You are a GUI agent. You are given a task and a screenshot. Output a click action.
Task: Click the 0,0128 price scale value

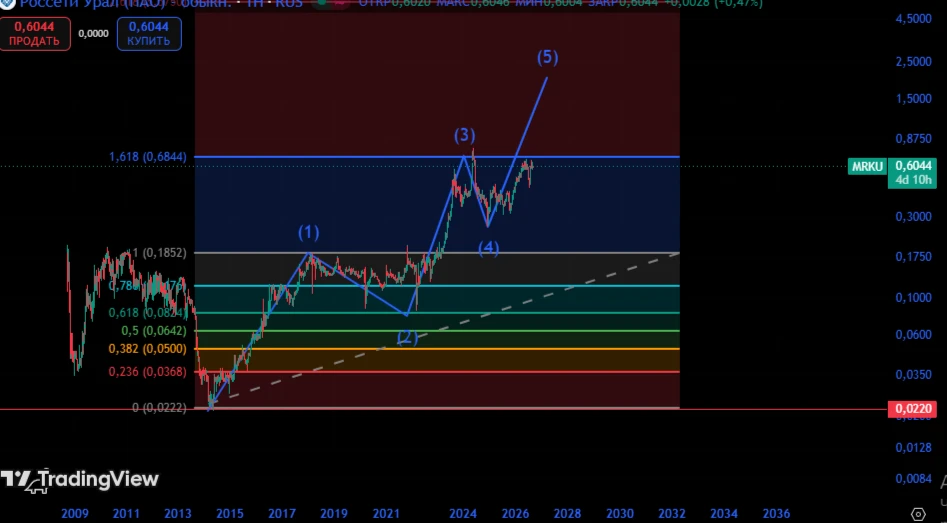coord(914,448)
